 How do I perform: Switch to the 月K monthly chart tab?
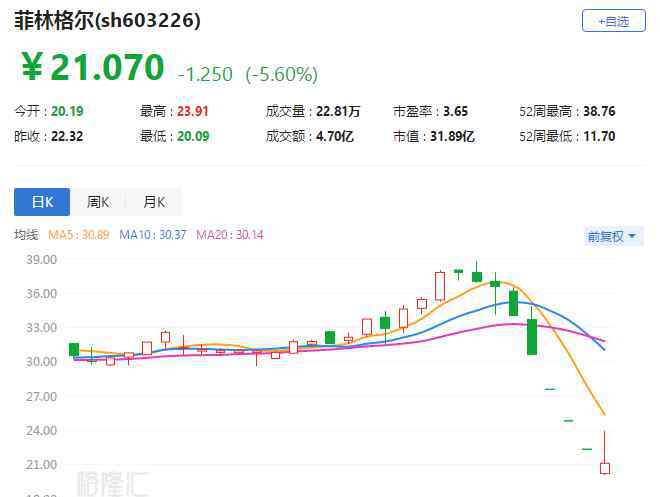[154, 202]
